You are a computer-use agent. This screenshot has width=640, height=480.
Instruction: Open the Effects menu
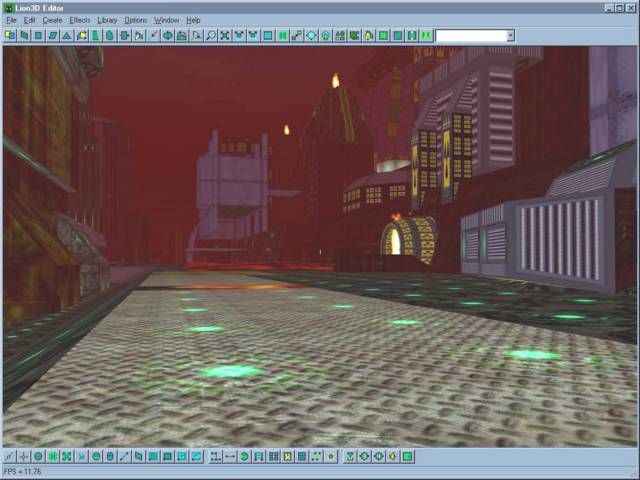[80, 20]
